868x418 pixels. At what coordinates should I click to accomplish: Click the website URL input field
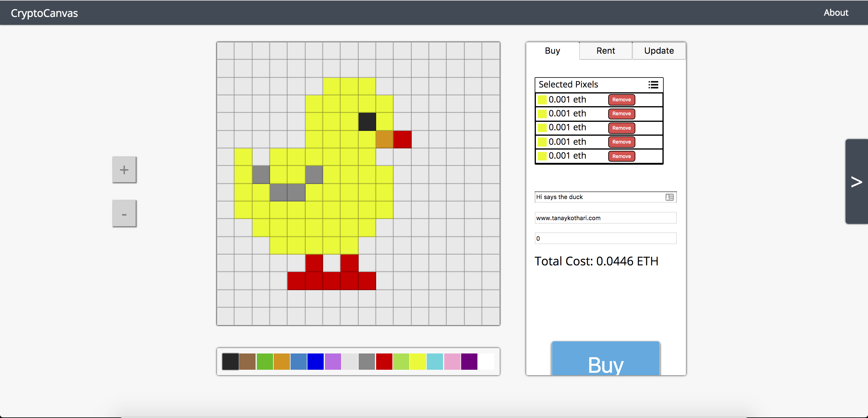click(605, 218)
